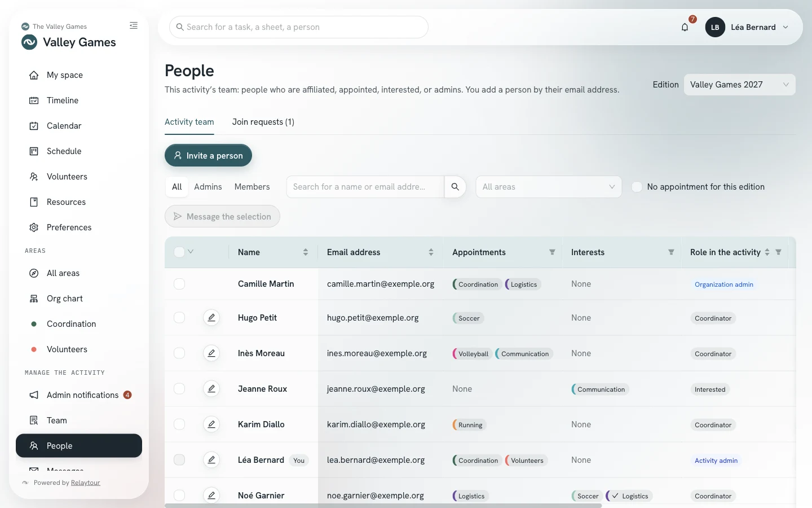Click the home icon next to My space
The image size is (812, 508).
[34, 75]
